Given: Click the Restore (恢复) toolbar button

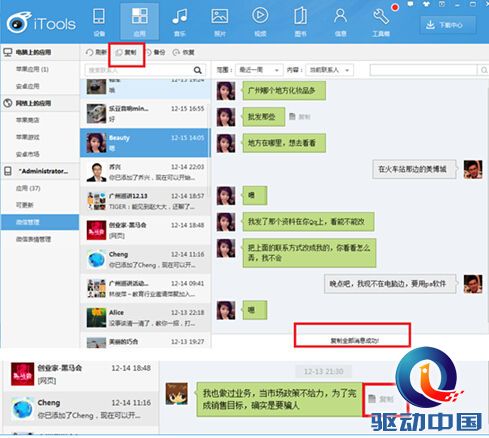Looking at the screenshot, I should click(184, 52).
